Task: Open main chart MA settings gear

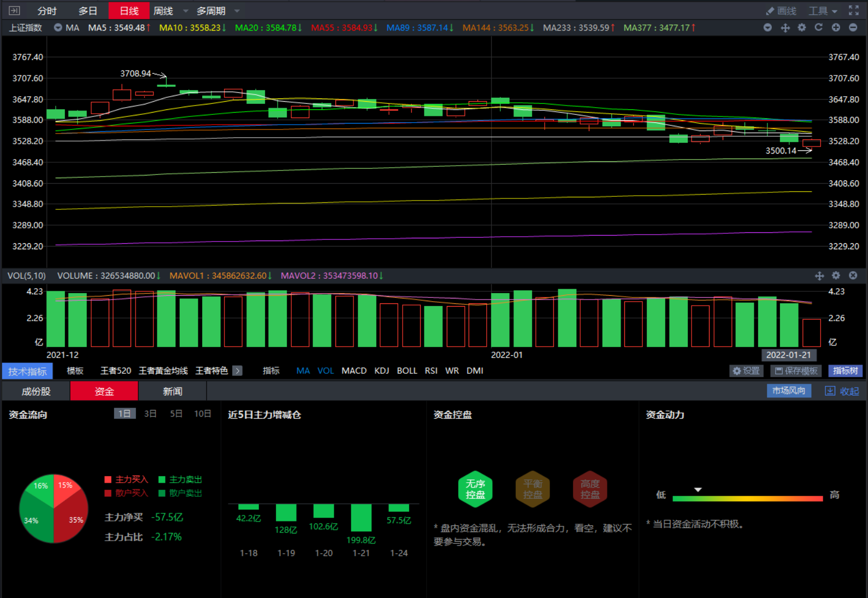Action: click(802, 27)
